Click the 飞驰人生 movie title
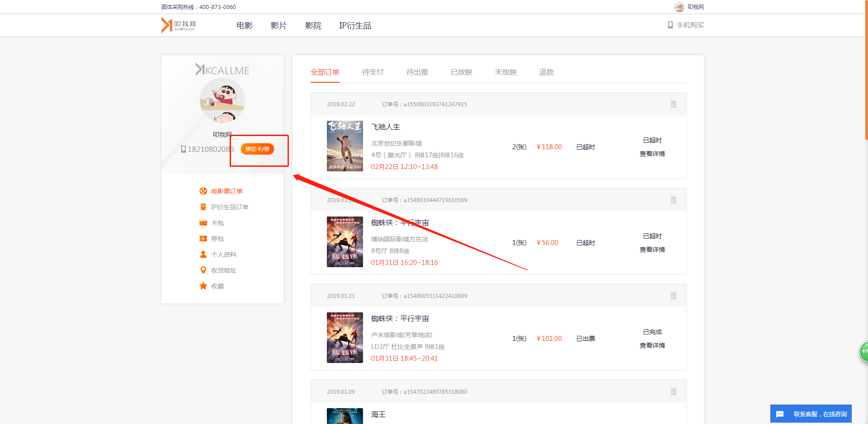The height and width of the screenshot is (424, 868). 386,127
